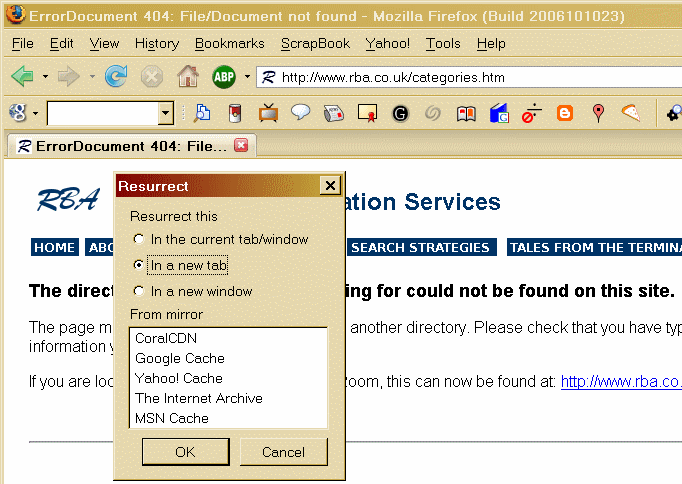Open the Edit menu
682x484 pixels.
61,43
